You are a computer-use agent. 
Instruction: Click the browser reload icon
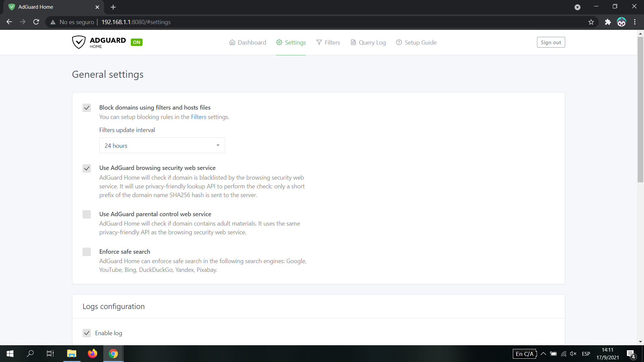point(36,22)
